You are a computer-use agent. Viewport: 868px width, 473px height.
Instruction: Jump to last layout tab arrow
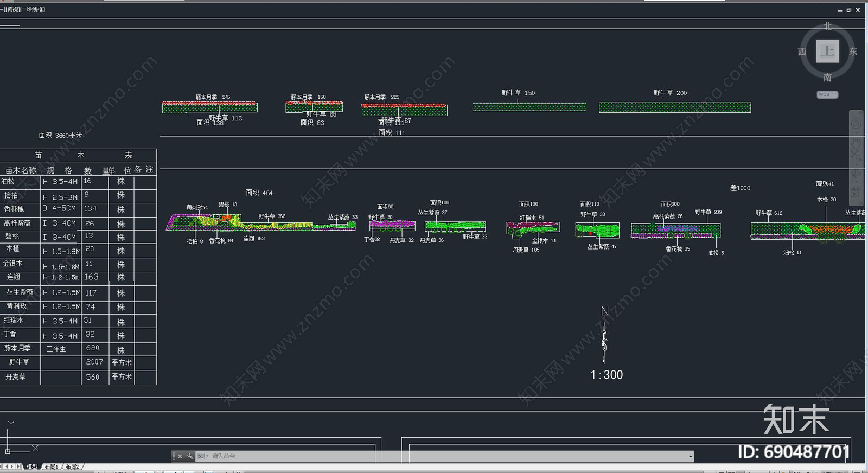[x=20, y=466]
